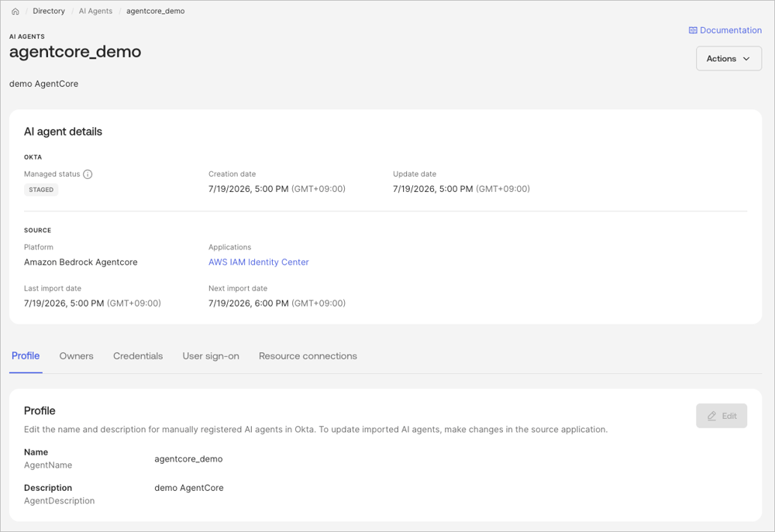Click the SOURCE section heading
This screenshot has width=775, height=532.
point(37,230)
